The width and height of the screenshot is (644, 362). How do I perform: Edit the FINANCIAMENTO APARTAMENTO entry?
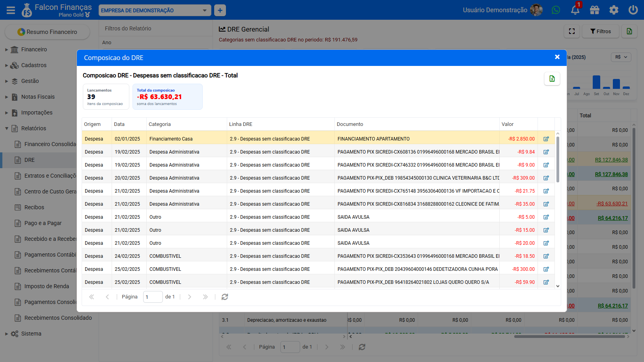546,139
